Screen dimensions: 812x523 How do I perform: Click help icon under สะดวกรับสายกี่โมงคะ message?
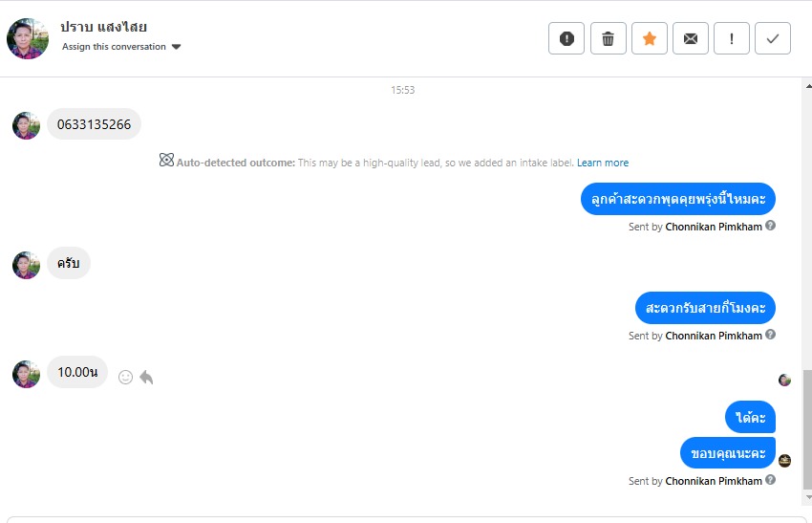click(770, 336)
